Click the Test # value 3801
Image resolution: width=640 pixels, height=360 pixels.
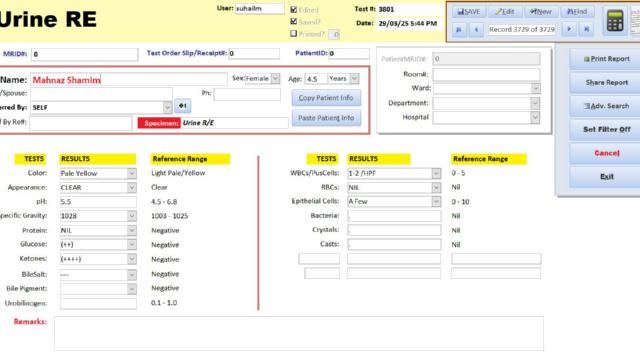coord(386,9)
